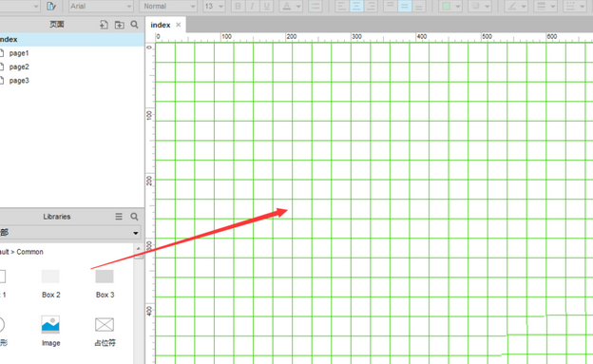Add a new folder in Pages panel
Image resolution: width=593 pixels, height=364 pixels.
(x=119, y=25)
